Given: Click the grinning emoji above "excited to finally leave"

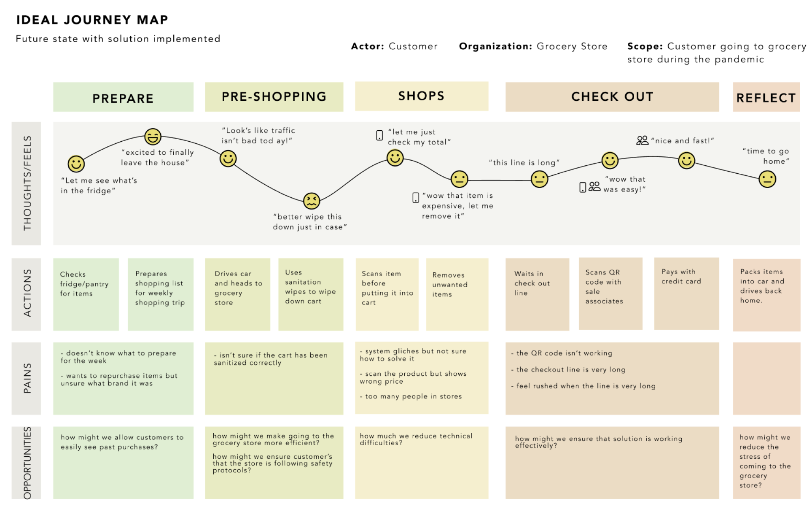Looking at the screenshot, I should [x=153, y=137].
